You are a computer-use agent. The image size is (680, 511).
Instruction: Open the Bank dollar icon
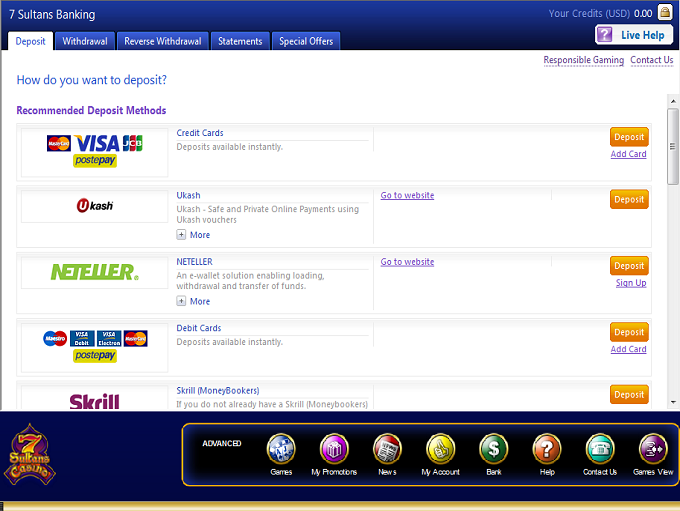click(494, 449)
